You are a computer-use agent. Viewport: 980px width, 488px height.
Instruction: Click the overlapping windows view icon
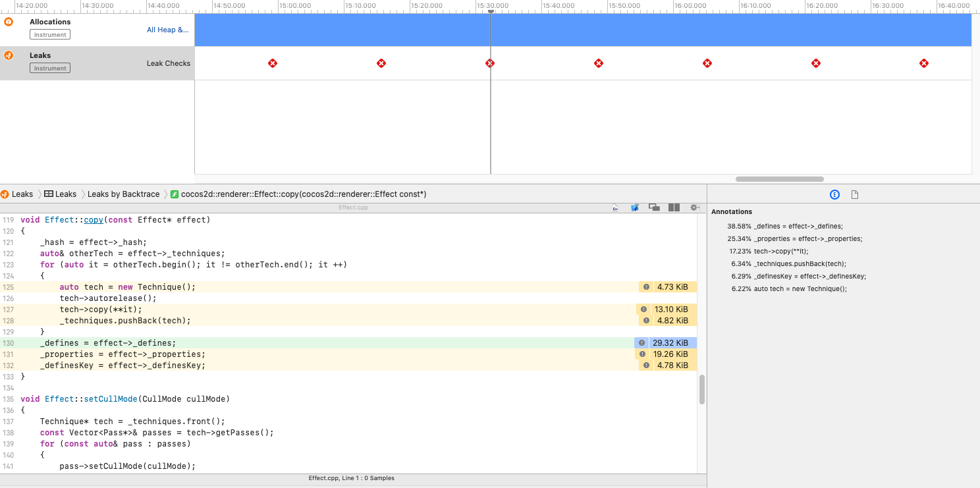[x=654, y=207]
